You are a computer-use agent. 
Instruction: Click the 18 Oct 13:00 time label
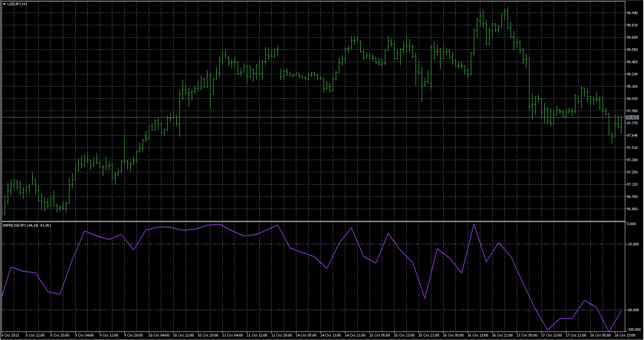(x=625, y=335)
